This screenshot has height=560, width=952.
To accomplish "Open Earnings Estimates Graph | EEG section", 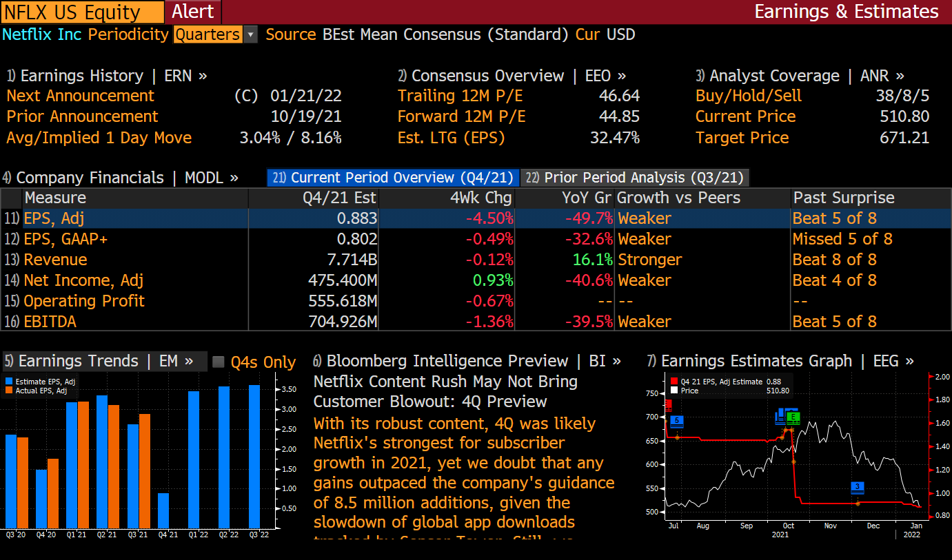I will tap(781, 362).
